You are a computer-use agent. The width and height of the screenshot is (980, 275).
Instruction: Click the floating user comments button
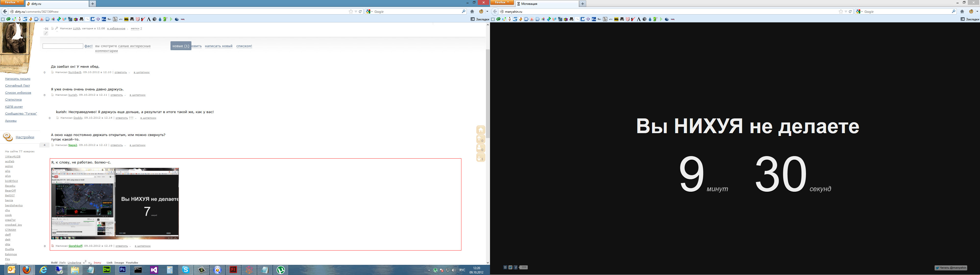pyautogui.click(x=481, y=148)
